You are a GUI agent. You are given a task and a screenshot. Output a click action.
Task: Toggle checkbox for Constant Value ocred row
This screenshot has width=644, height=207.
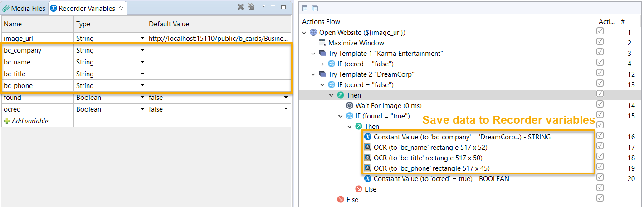coord(600,177)
